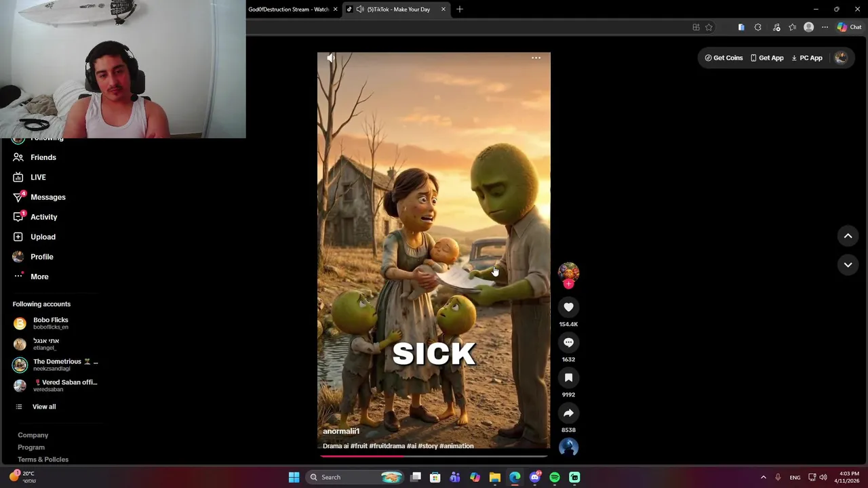Open Task View on the taskbar
Image resolution: width=868 pixels, height=488 pixels.
click(x=416, y=477)
